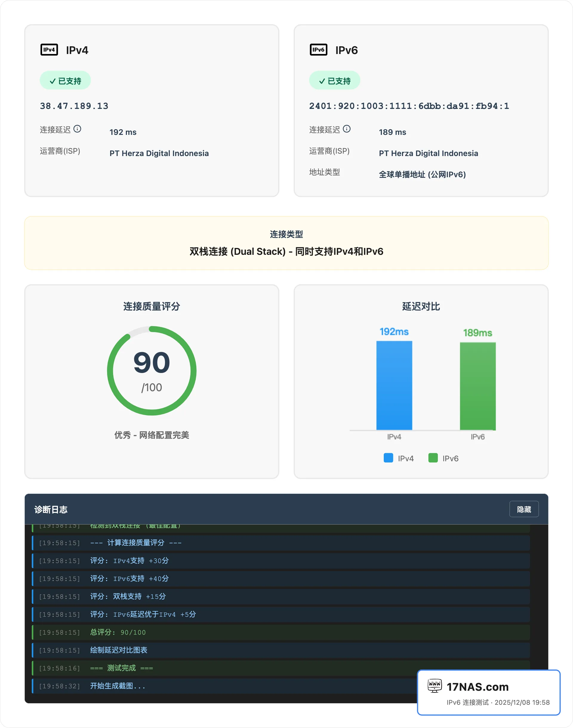Click the 189 ms IPv6 latency value
The image size is (573, 728).
392,132
